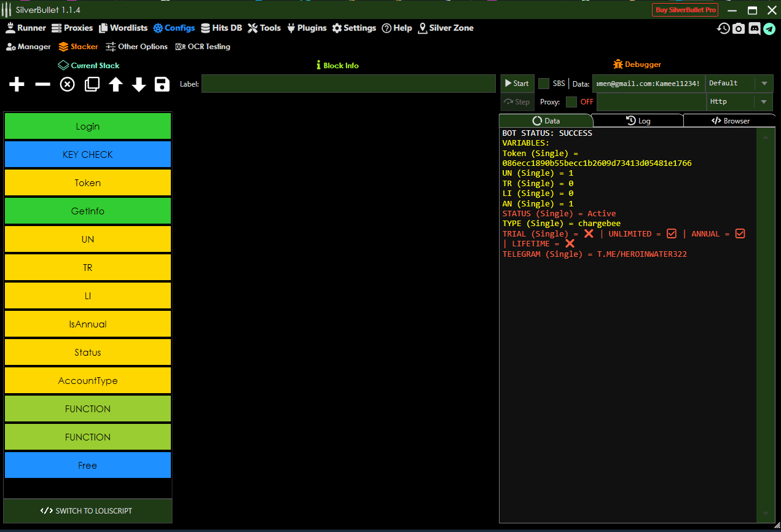The image size is (781, 532).
Task: Toggle the SBS checkbox
Action: click(x=544, y=84)
